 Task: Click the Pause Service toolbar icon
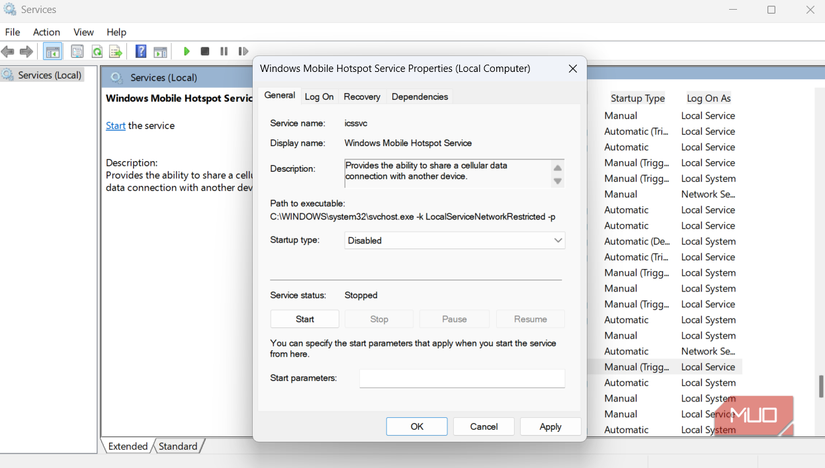point(224,51)
